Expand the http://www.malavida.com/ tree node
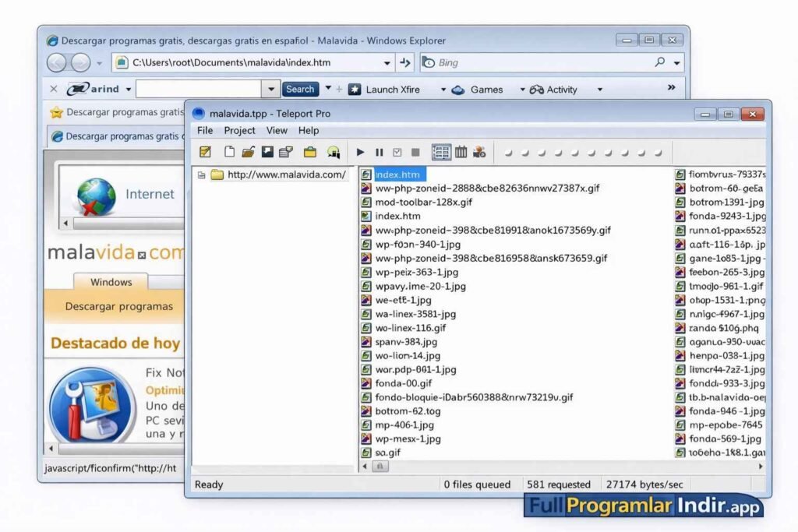This screenshot has width=798, height=532. point(202,174)
